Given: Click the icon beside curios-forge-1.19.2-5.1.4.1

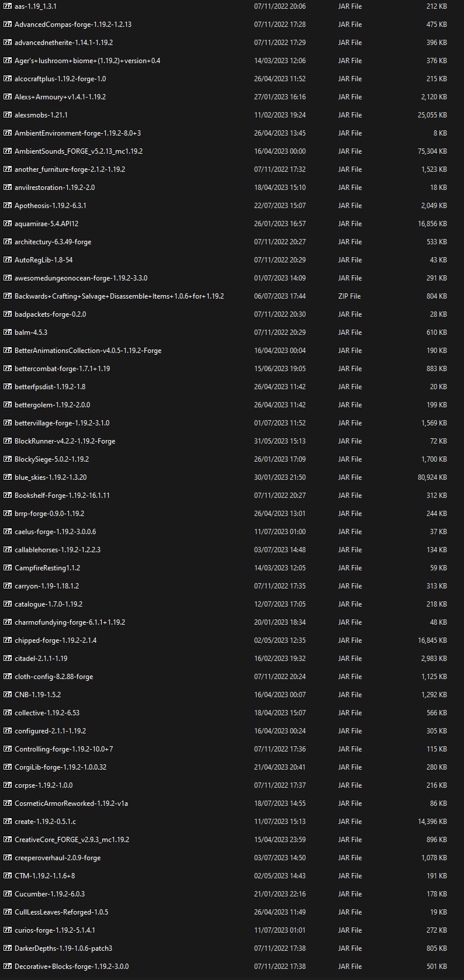Looking at the screenshot, I should coord(7,930).
